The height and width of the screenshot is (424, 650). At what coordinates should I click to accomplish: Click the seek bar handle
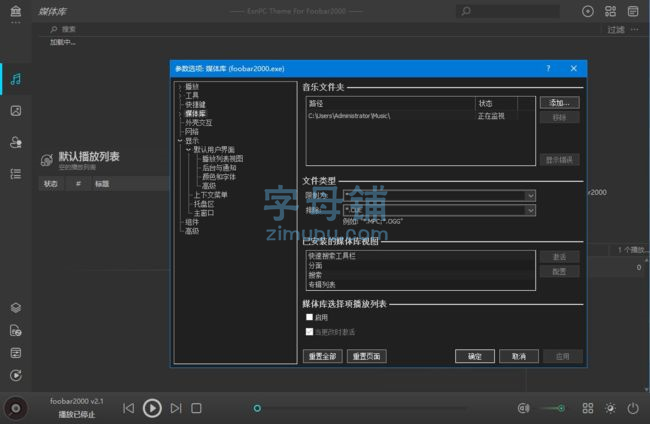coord(257,408)
